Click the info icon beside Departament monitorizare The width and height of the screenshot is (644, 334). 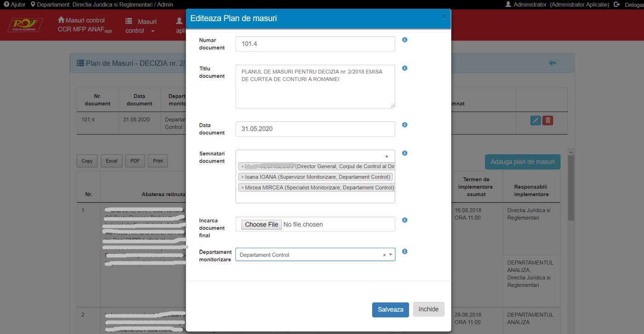pos(405,252)
